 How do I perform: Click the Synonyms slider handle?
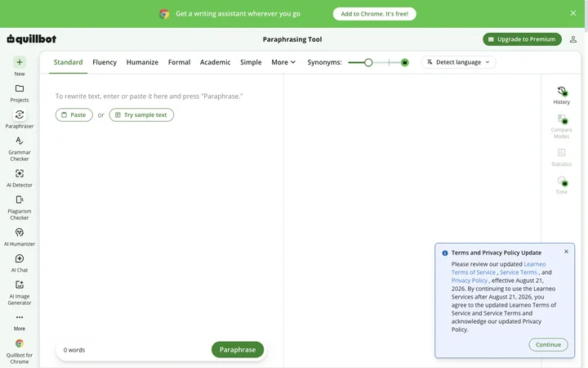[368, 62]
